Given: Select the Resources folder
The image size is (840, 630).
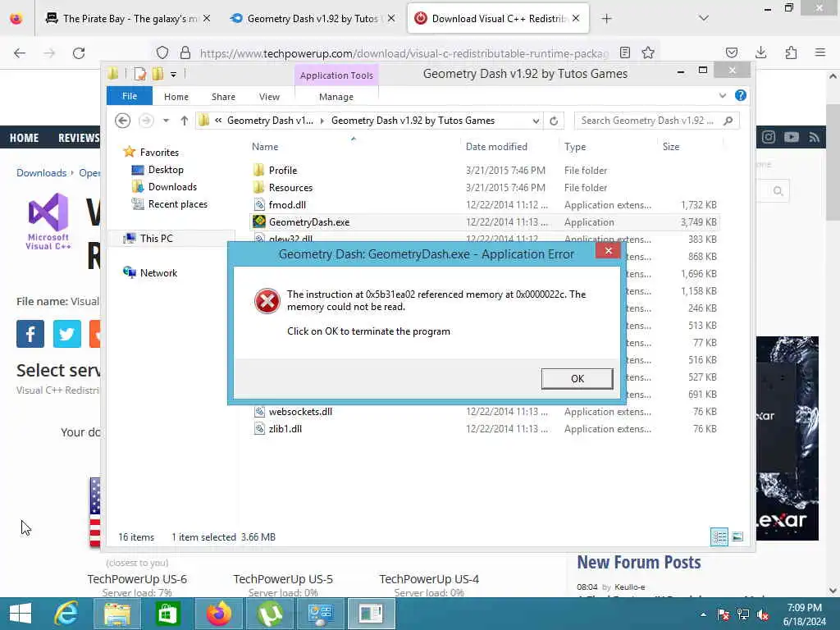Looking at the screenshot, I should point(290,188).
